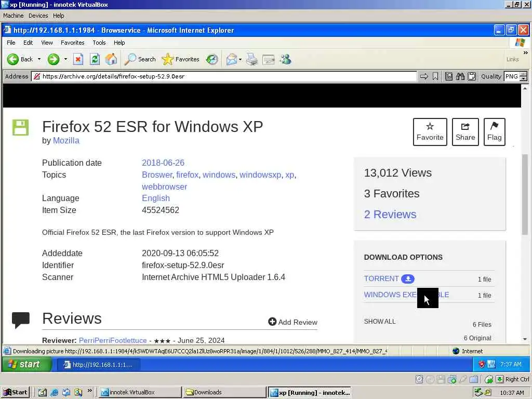
Task: Click Add Review
Action: click(x=292, y=322)
